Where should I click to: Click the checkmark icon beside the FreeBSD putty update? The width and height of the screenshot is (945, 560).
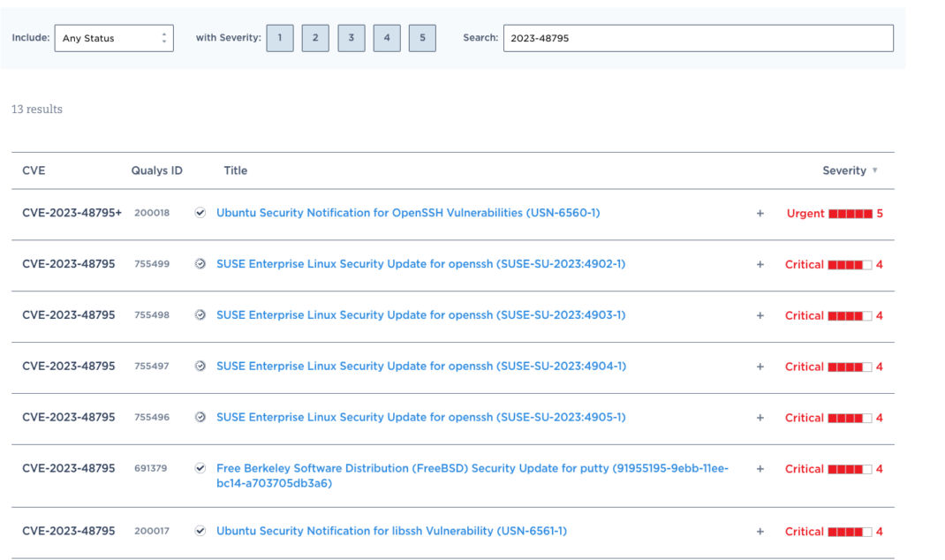[200, 468]
